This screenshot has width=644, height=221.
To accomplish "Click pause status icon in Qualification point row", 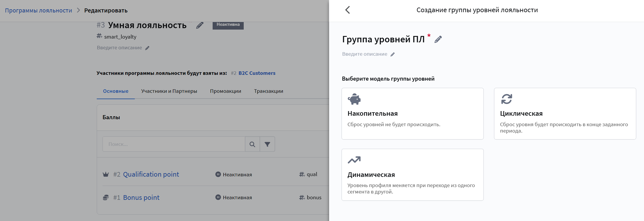I will (218, 174).
